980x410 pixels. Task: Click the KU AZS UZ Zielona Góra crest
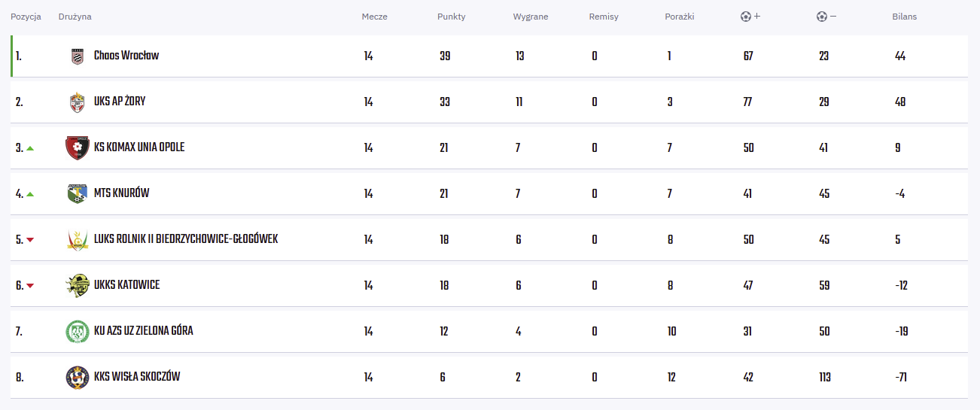pyautogui.click(x=78, y=332)
